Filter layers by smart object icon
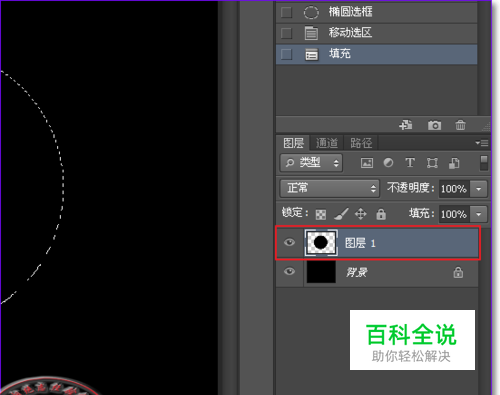500x395 pixels. [x=454, y=163]
